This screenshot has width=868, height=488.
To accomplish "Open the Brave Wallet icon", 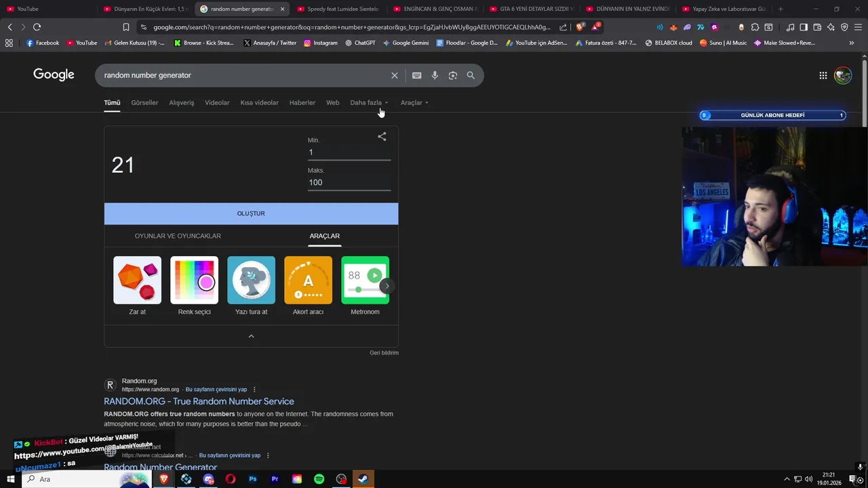I will click(817, 27).
